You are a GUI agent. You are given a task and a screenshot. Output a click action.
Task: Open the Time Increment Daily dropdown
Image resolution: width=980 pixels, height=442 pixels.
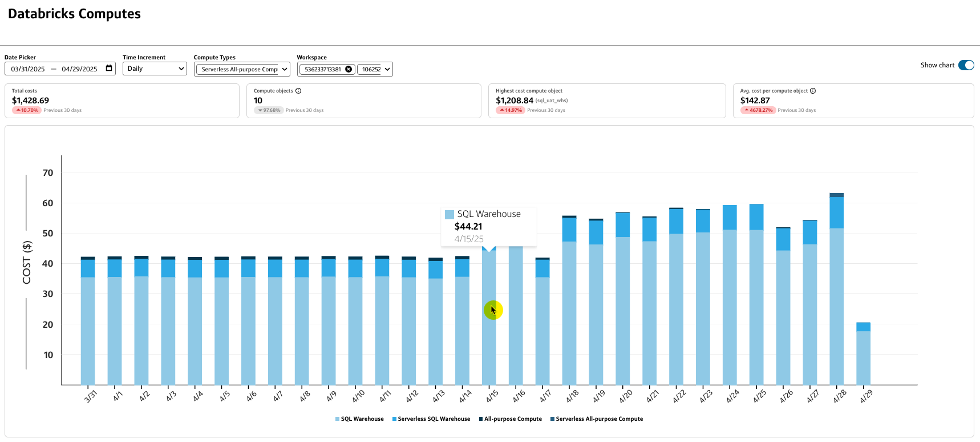155,69
